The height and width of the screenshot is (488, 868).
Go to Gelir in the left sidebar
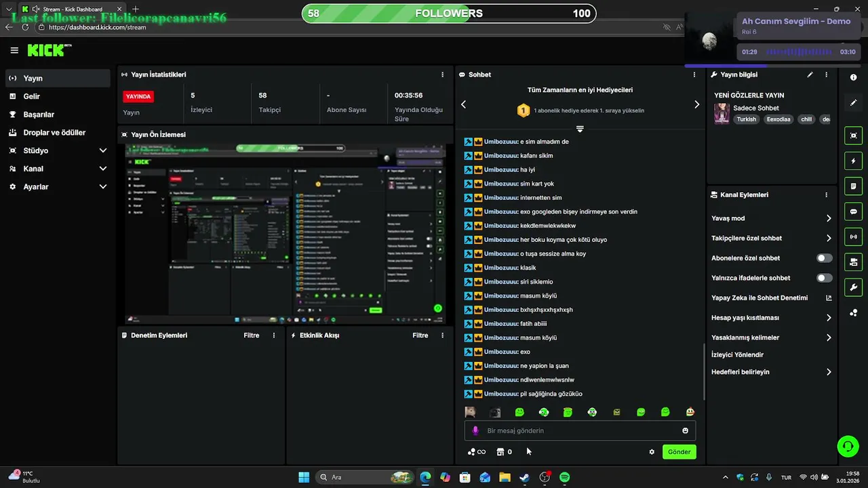[x=57, y=96]
